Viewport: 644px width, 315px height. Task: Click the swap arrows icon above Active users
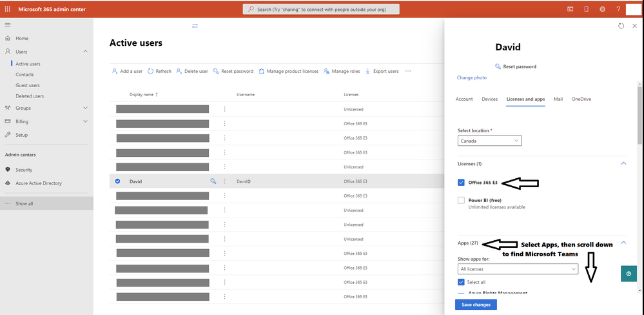point(195,26)
